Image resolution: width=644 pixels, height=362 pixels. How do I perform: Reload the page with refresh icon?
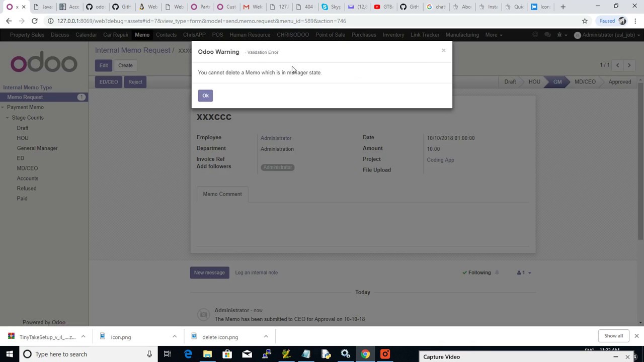(x=34, y=21)
